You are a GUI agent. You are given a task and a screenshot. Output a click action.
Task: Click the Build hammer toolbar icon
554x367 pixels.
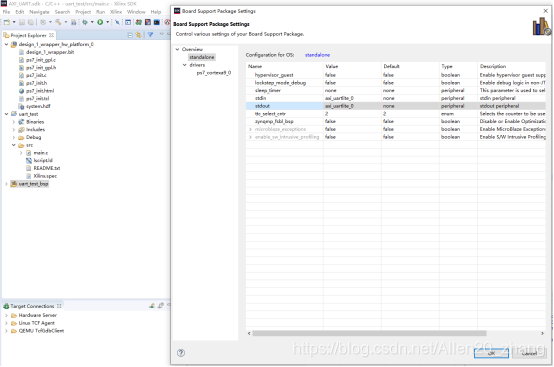[58, 22]
